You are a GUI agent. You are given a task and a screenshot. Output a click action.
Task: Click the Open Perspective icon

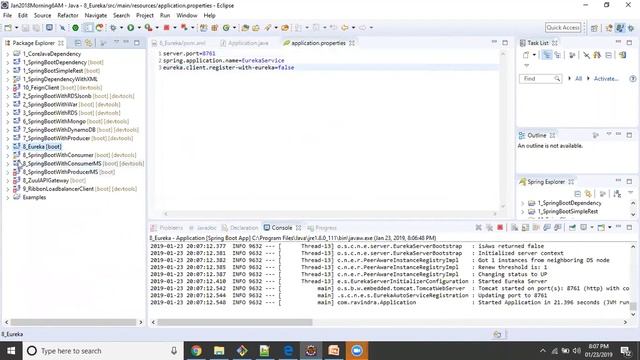(594, 28)
